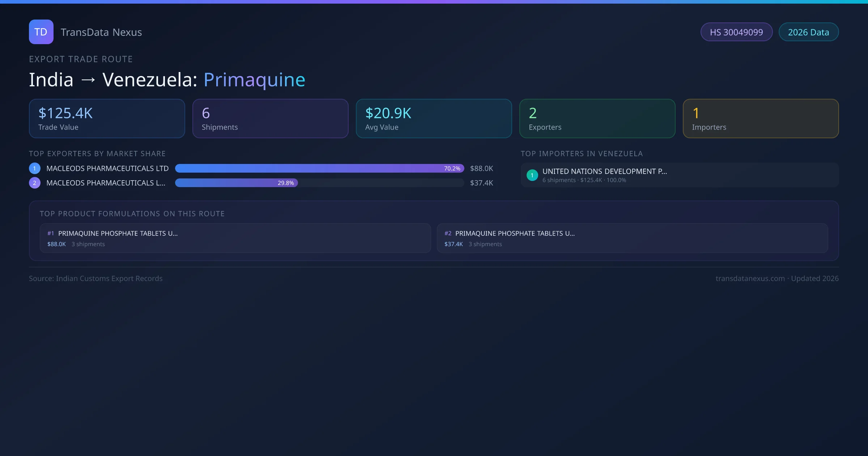Click the TransData Nexus brand name
Viewport: 868px width, 456px height.
pyautogui.click(x=101, y=32)
